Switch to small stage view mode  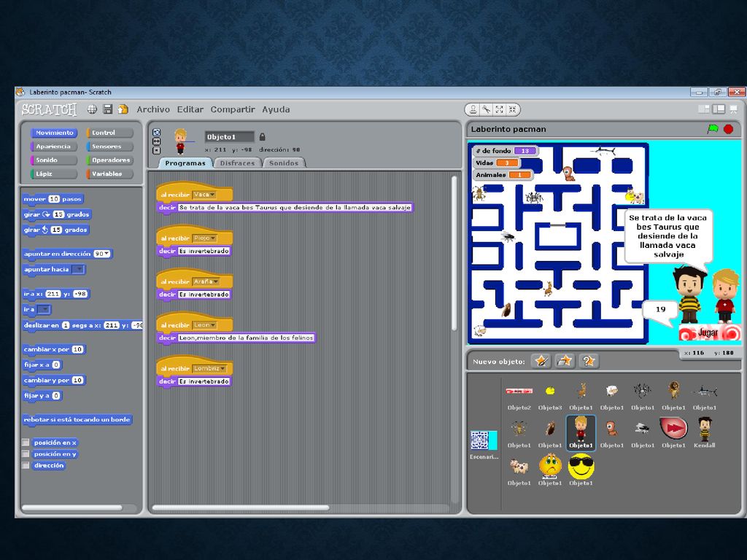tap(704, 109)
